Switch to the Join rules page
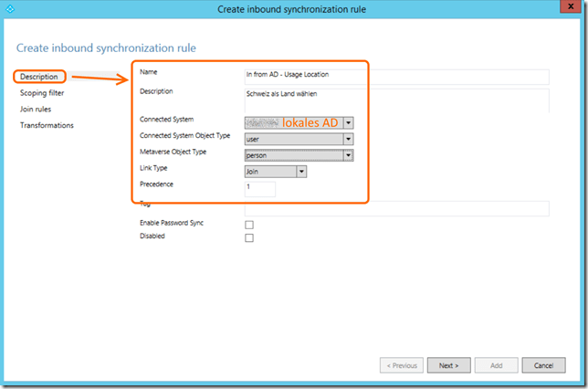The width and height of the screenshot is (588, 389). tap(36, 110)
